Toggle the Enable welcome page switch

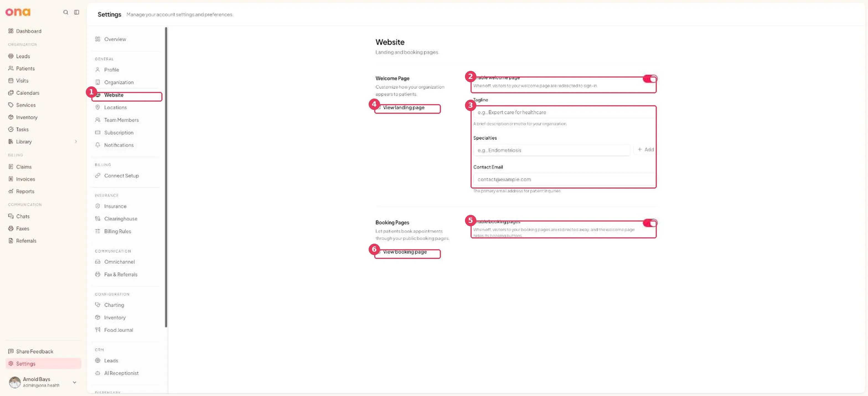[650, 79]
